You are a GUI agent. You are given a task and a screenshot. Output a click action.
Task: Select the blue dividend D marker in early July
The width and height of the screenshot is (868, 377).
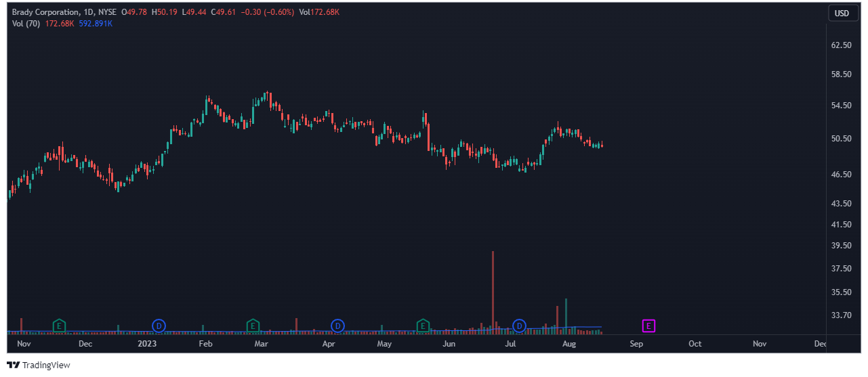(x=520, y=326)
